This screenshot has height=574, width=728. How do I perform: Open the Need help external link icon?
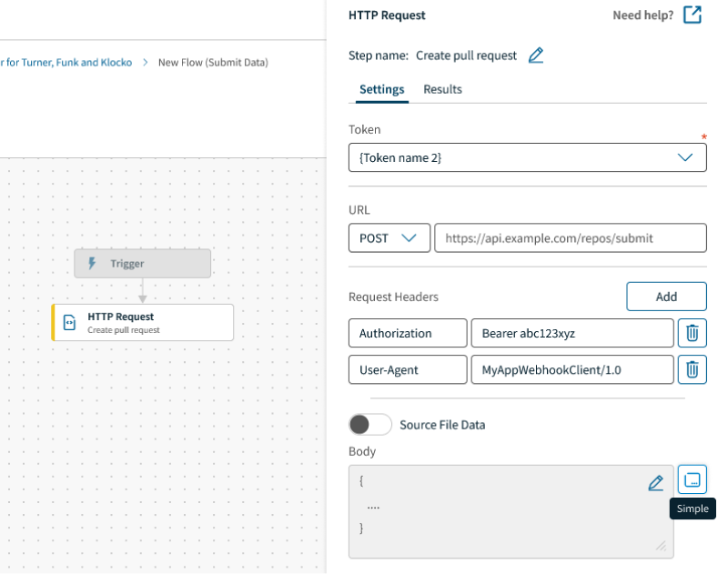pos(693,15)
